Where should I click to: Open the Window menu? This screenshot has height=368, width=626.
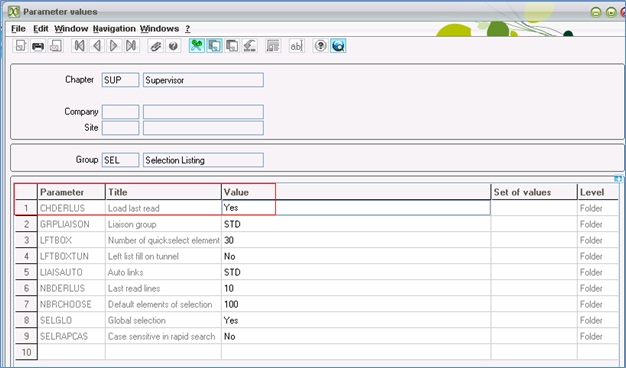point(71,29)
